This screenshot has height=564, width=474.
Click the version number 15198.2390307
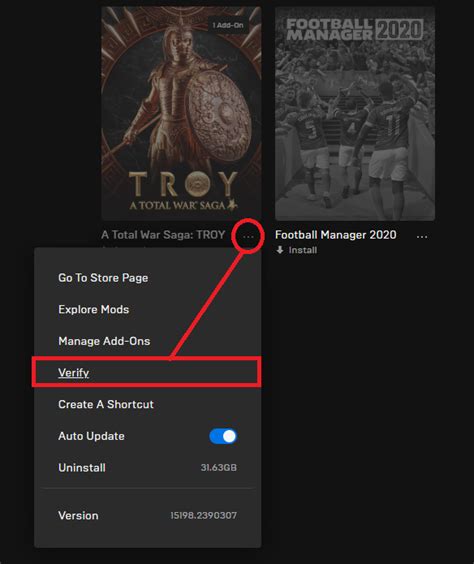pos(204,515)
